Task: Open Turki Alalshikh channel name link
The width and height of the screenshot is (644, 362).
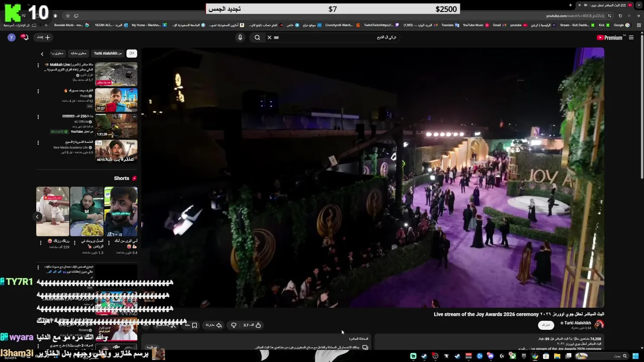Action: coord(578,323)
